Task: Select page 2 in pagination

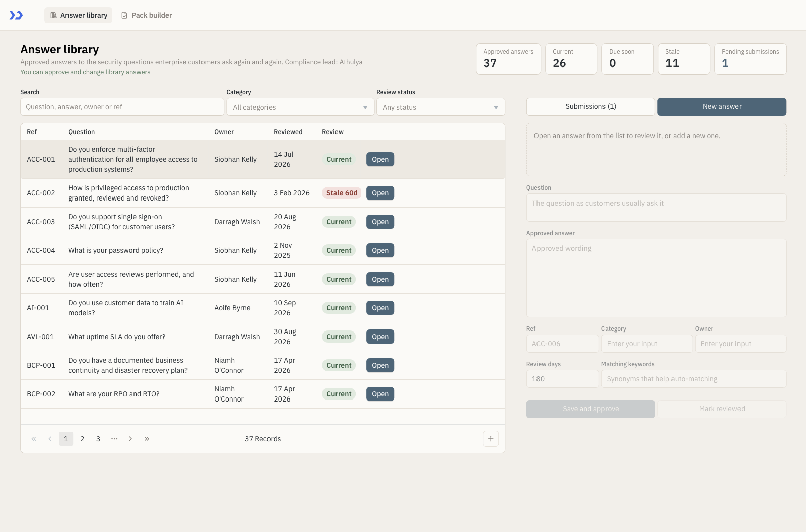Action: 82,439
